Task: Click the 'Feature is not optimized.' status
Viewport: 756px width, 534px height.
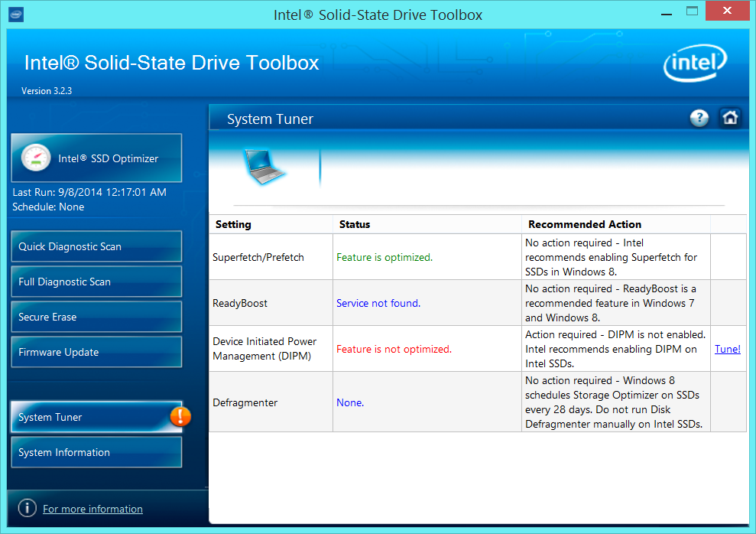Action: [x=394, y=349]
